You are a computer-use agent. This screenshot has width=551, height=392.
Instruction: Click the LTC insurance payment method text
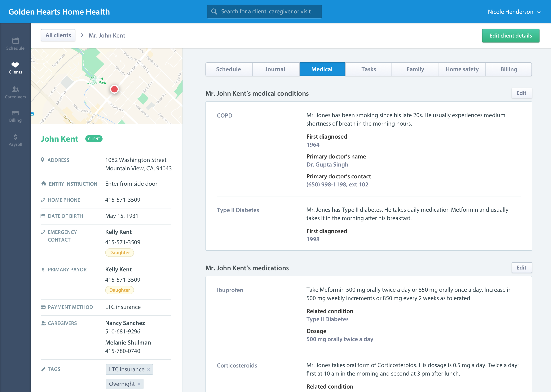123,307
